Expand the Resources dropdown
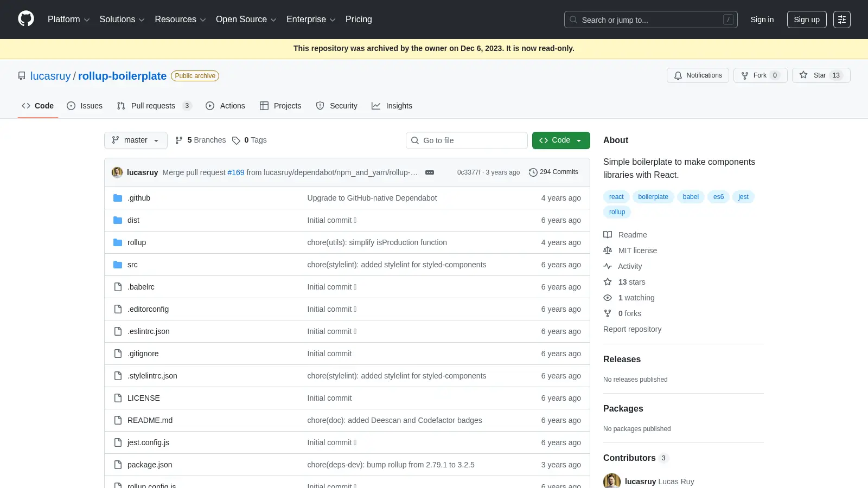 coord(180,20)
